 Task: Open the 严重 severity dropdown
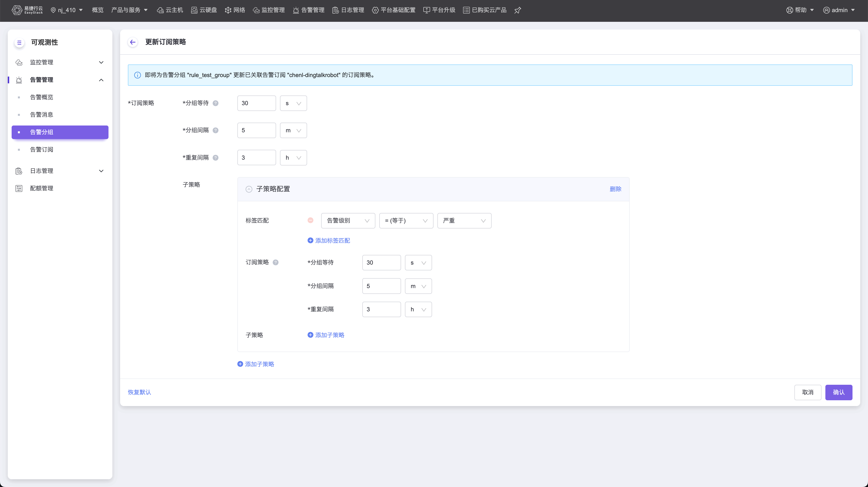click(464, 221)
